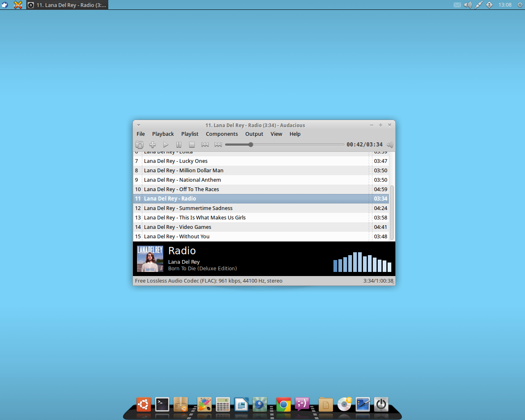This screenshot has height=420, width=525.
Task: Select 'This Is What Makes Us Girls'
Action: [261, 218]
